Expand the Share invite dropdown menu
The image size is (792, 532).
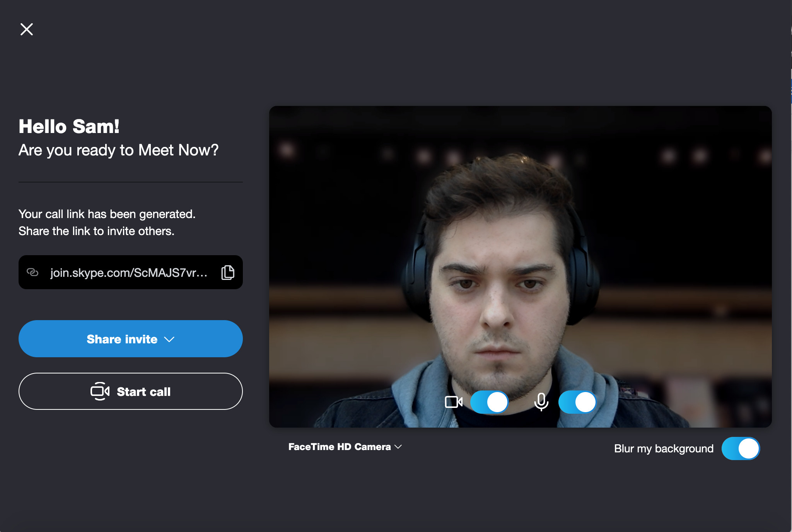(x=131, y=338)
